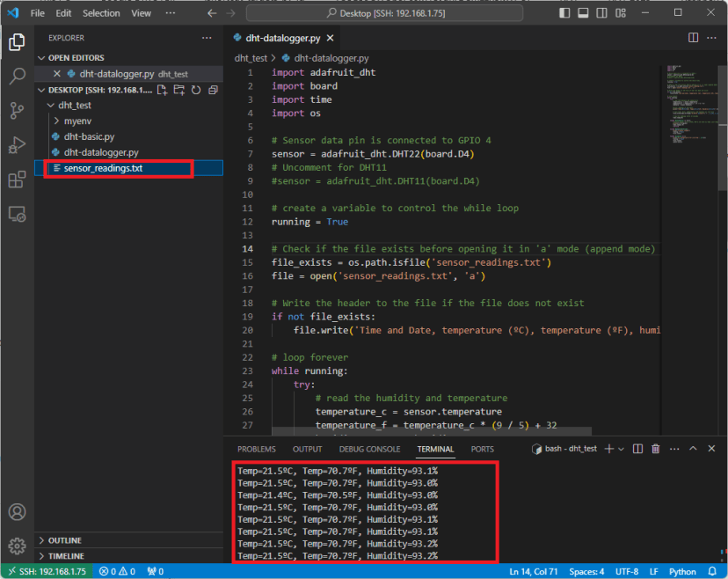728x579 pixels.
Task: Open the View menu
Action: 141,12
